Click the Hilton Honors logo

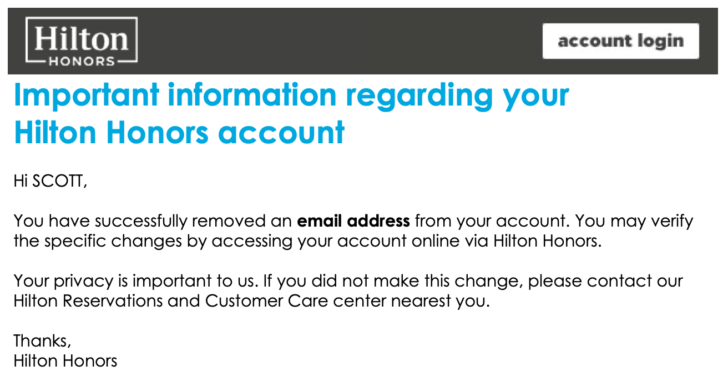pyautogui.click(x=82, y=41)
